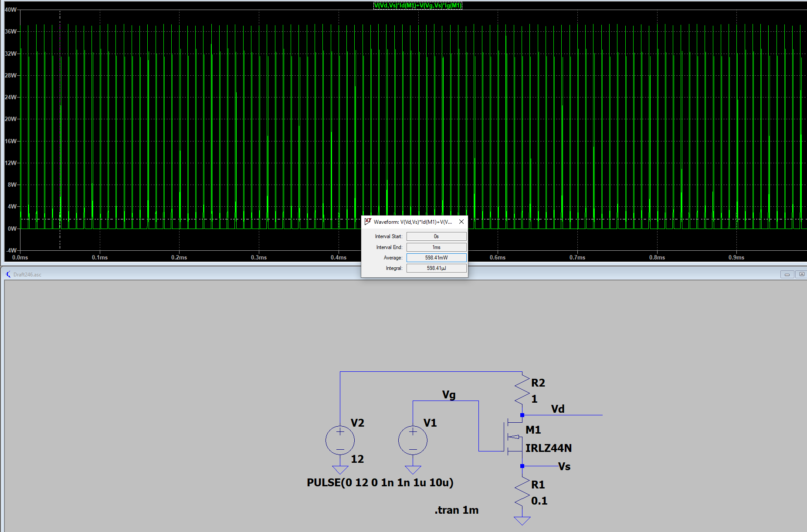Click the Vs net label

point(564,467)
